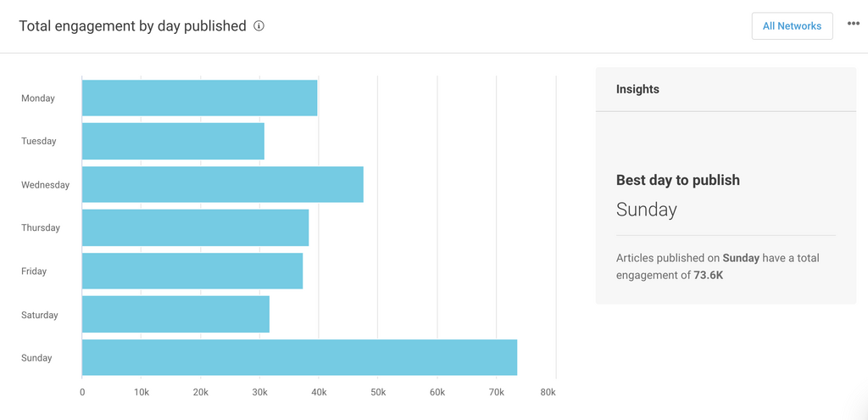Click the Thursday engagement bar
868x420 pixels.
pyautogui.click(x=195, y=227)
